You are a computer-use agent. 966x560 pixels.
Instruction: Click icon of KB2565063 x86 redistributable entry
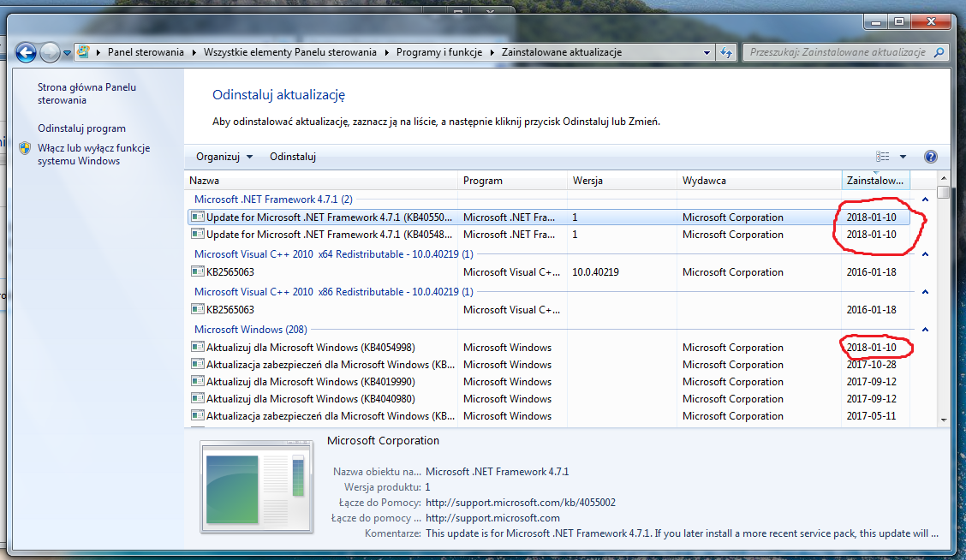coord(197,309)
